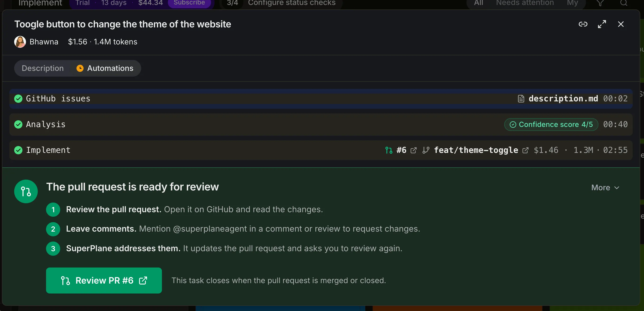Click the $1.46 cost on the Implement row

coord(546,150)
